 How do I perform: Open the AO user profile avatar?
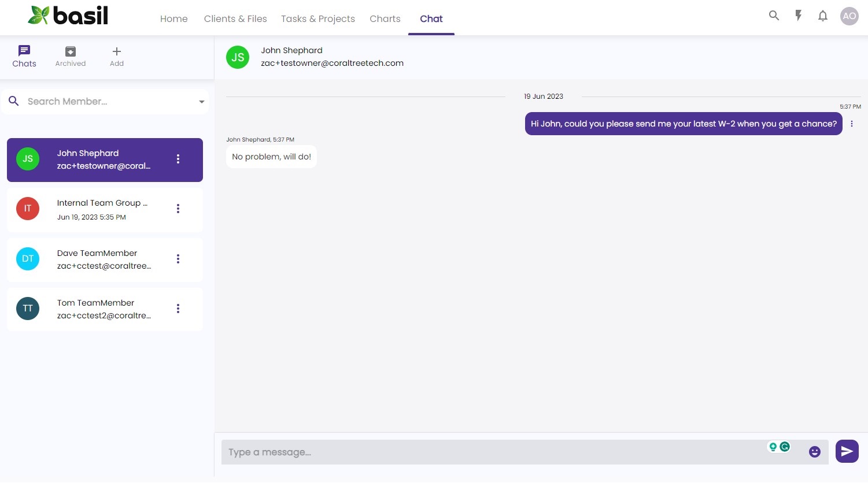tap(849, 16)
